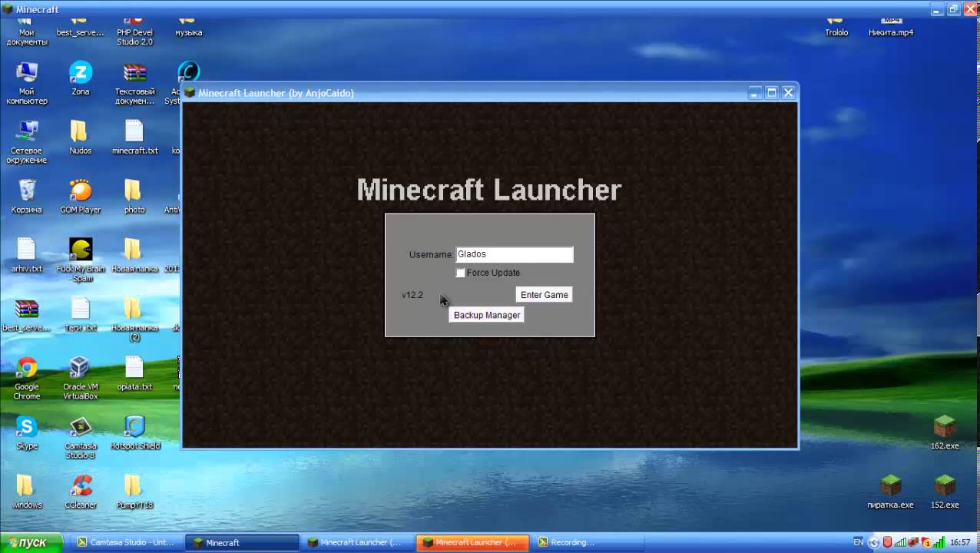
Task: Open the Никита.mp4 video file
Action: [891, 26]
